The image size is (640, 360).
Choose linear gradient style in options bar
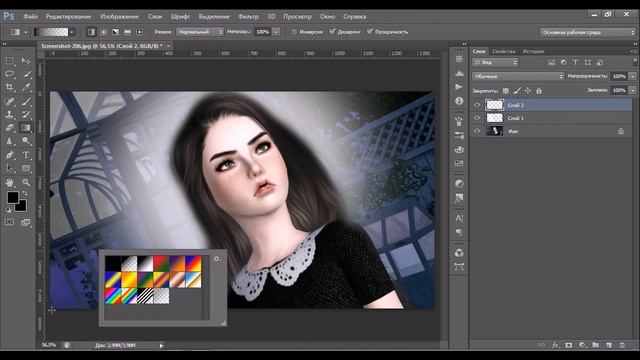pyautogui.click(x=91, y=32)
